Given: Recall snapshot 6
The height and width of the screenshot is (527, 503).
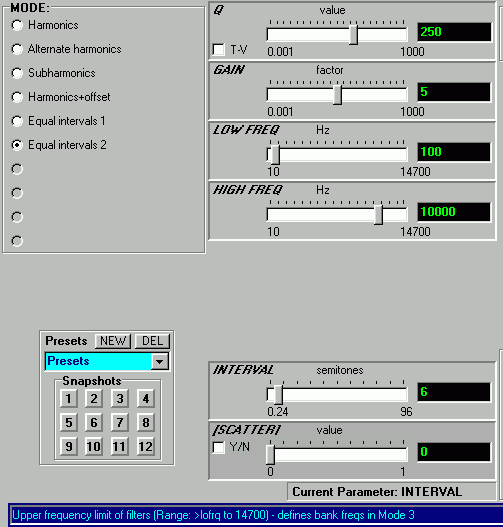Looking at the screenshot, I should 94,423.
